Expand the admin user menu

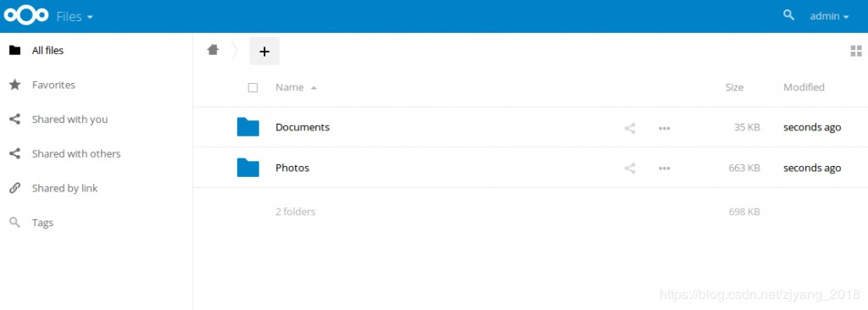829,17
